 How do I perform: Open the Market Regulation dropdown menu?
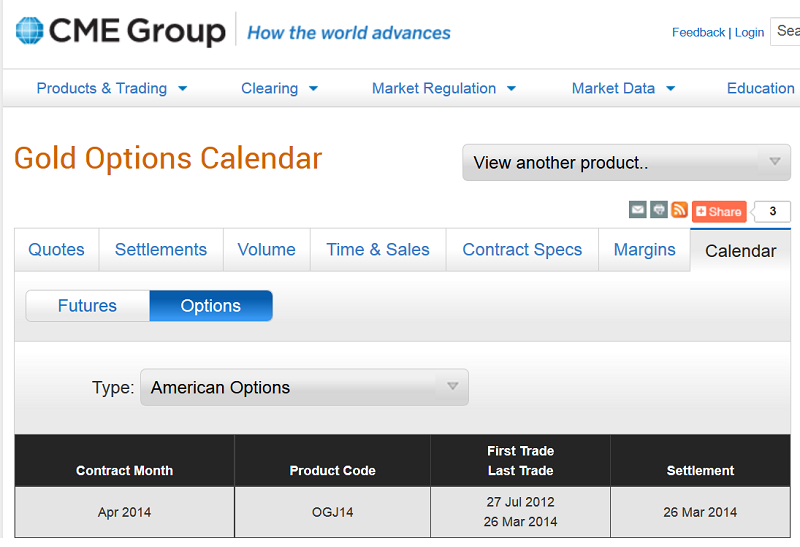444,88
